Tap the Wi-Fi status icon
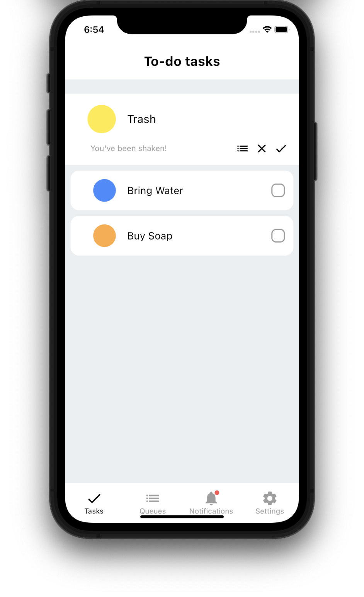 267,29
